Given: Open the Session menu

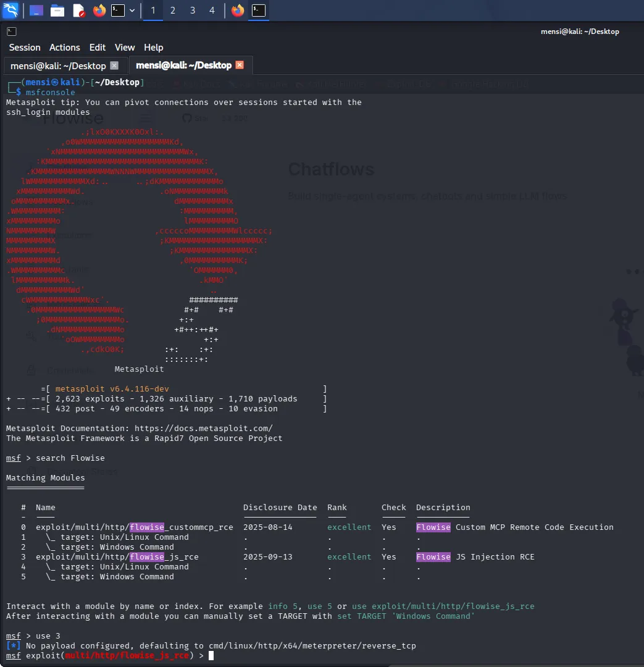Looking at the screenshot, I should coord(25,47).
